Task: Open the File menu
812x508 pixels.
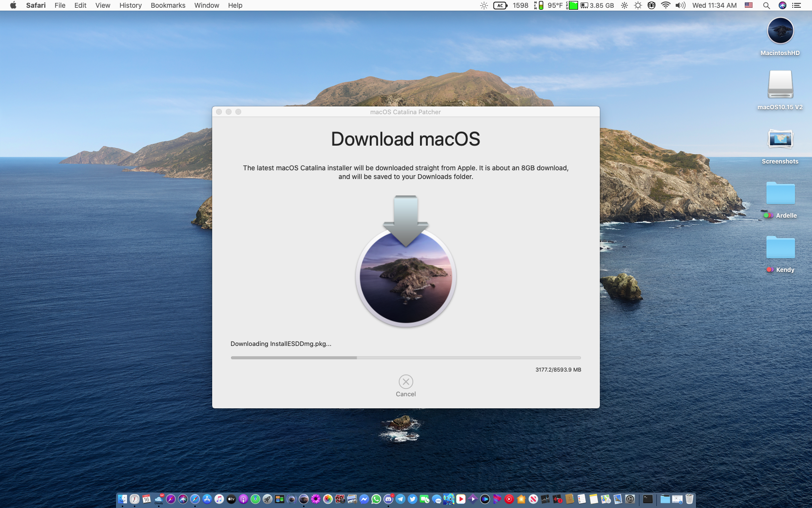Action: click(x=60, y=5)
